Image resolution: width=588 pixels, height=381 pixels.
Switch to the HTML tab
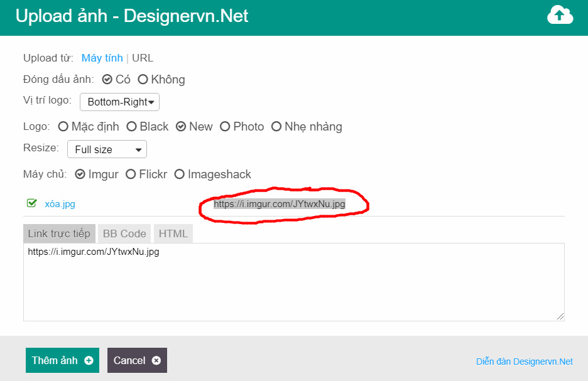(173, 233)
